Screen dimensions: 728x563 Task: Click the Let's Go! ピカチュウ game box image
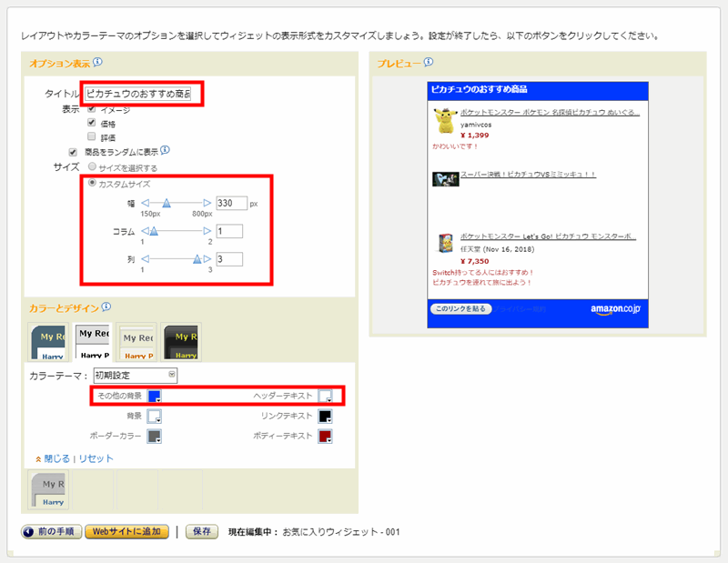tap(446, 243)
